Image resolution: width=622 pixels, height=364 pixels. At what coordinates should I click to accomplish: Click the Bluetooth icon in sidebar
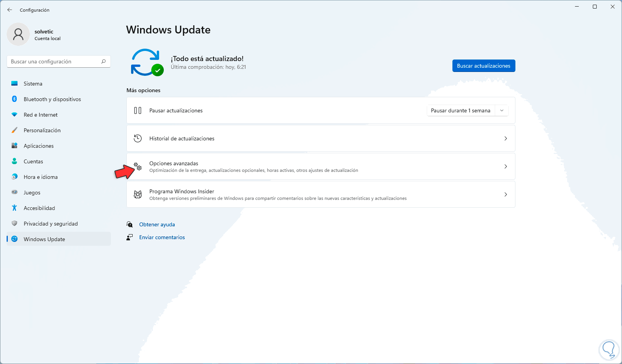pos(14,99)
